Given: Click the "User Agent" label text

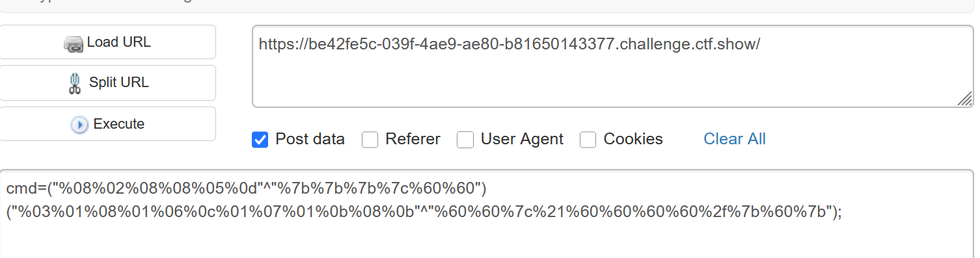Looking at the screenshot, I should (522, 139).
